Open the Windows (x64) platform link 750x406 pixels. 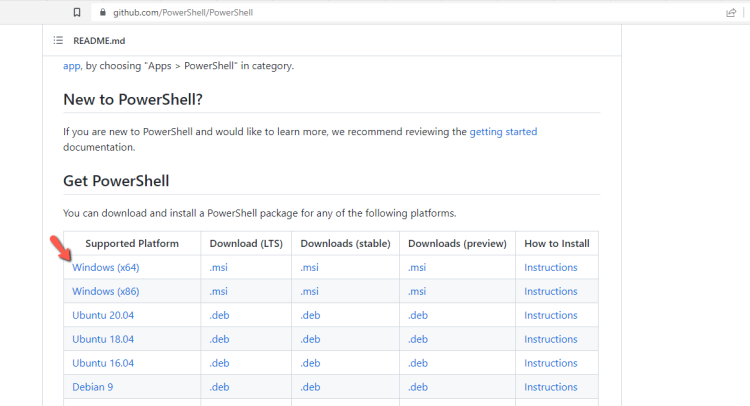(x=105, y=267)
